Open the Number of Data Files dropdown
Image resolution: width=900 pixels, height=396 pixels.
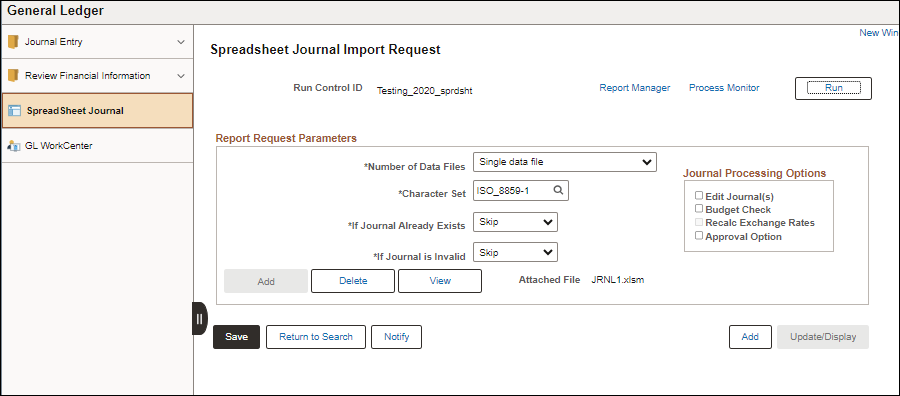(565, 162)
